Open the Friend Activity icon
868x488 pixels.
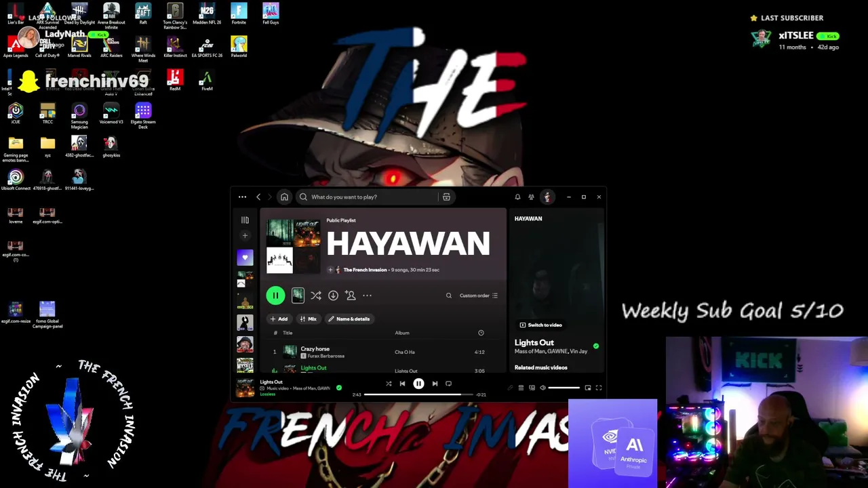click(531, 197)
